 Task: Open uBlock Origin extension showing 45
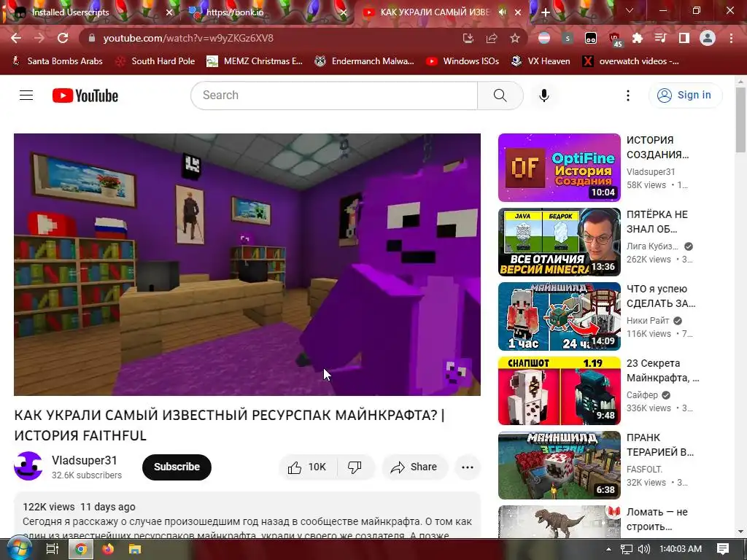click(x=615, y=39)
